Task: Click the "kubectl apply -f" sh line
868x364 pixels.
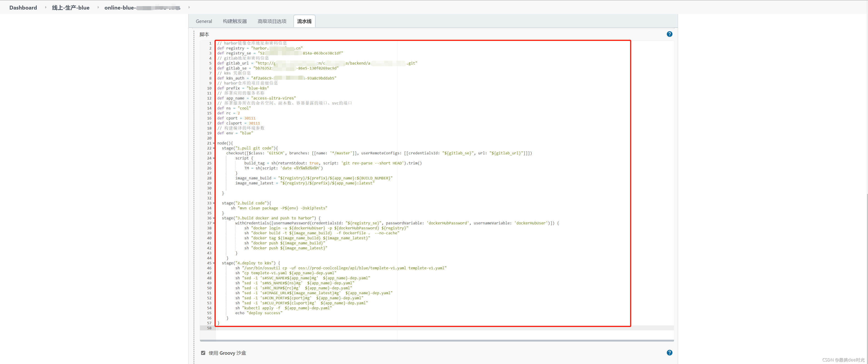Action: coord(284,308)
